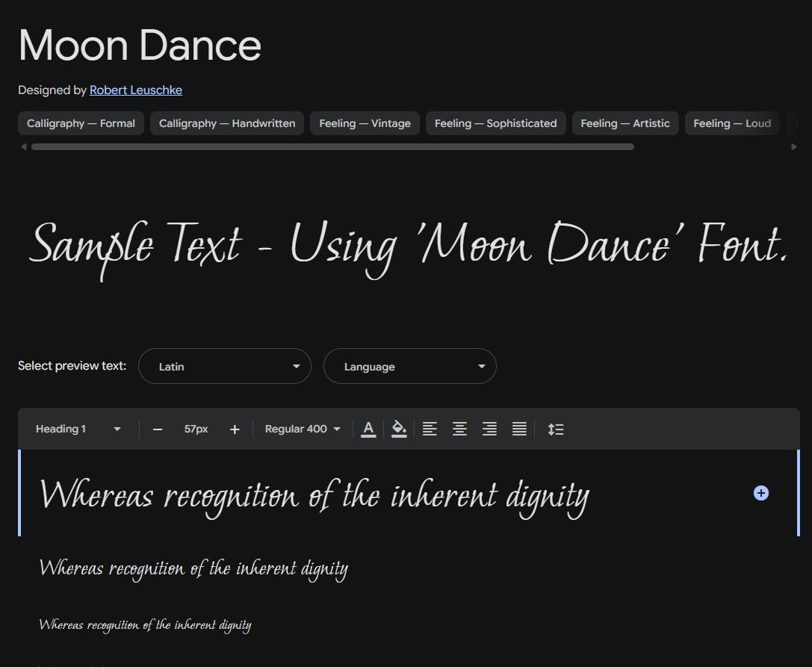The height and width of the screenshot is (667, 812).
Task: Open the background fill color tool
Action: click(399, 429)
